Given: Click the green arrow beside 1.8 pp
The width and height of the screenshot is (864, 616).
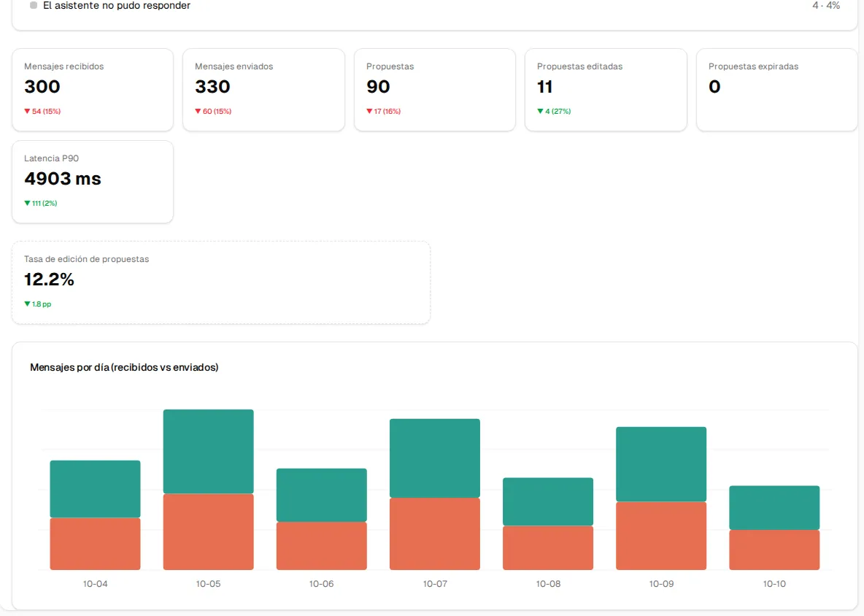Looking at the screenshot, I should pos(27,304).
